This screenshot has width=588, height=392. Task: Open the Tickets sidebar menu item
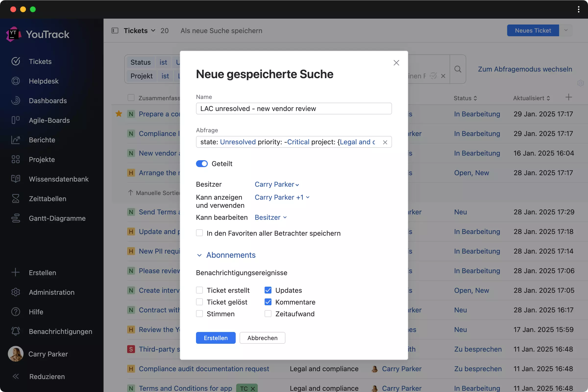pyautogui.click(x=40, y=61)
